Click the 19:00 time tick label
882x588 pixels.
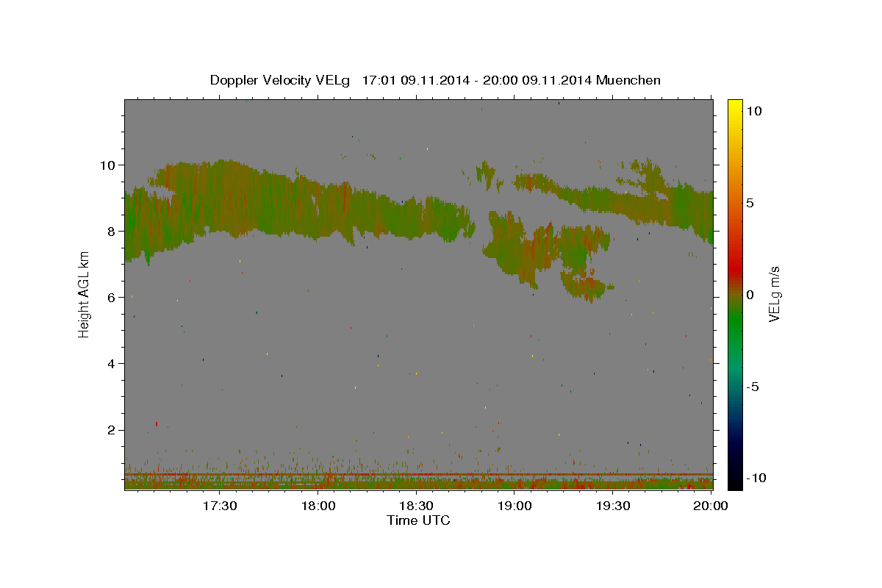coord(514,506)
